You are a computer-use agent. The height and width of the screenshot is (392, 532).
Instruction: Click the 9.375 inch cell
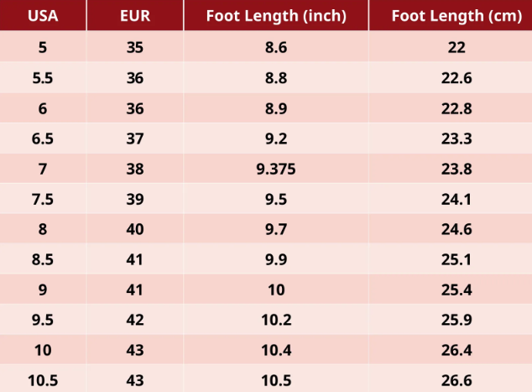pos(276,169)
